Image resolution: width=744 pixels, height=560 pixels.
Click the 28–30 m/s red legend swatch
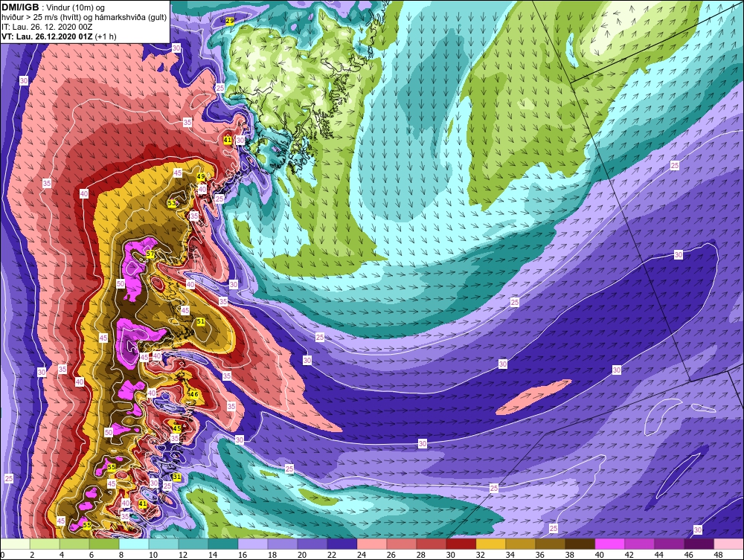pos(432,544)
